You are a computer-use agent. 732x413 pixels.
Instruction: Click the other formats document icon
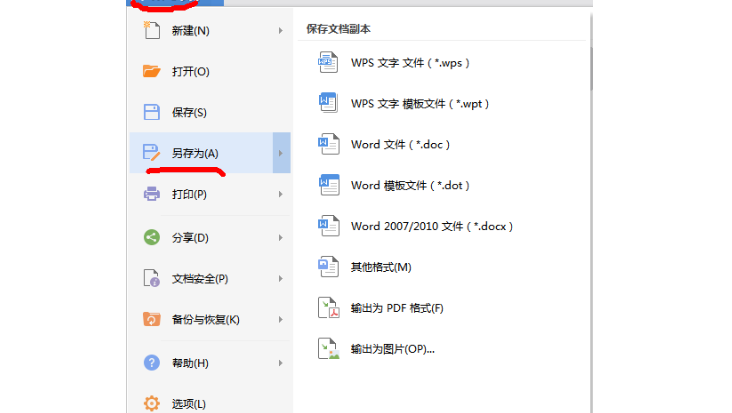click(x=328, y=267)
